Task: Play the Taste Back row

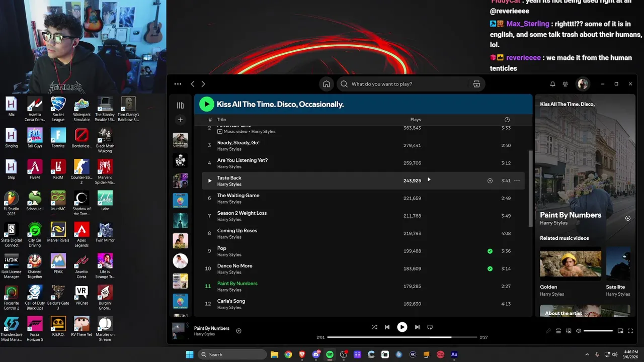Action: coord(210,180)
